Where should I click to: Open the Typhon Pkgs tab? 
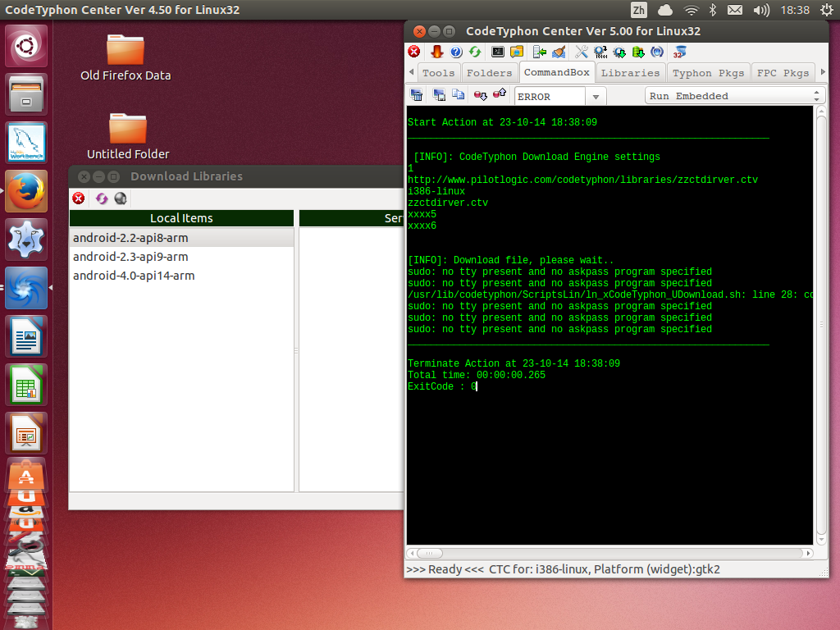(708, 73)
